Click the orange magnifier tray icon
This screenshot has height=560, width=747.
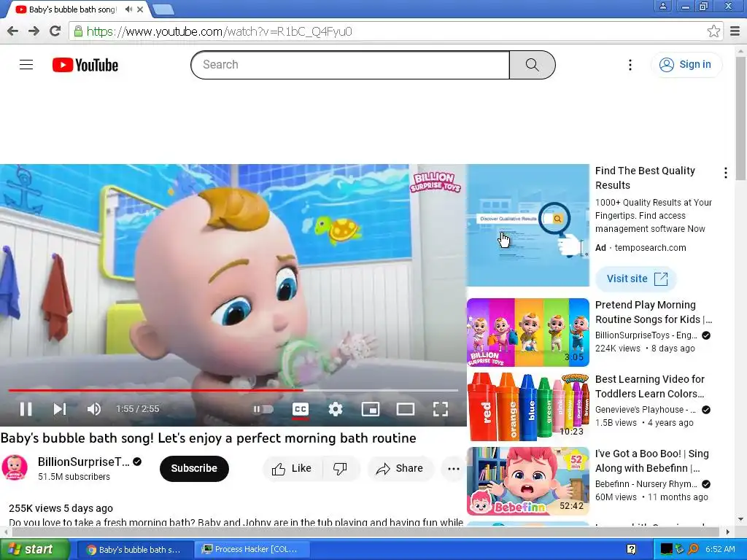(693, 549)
